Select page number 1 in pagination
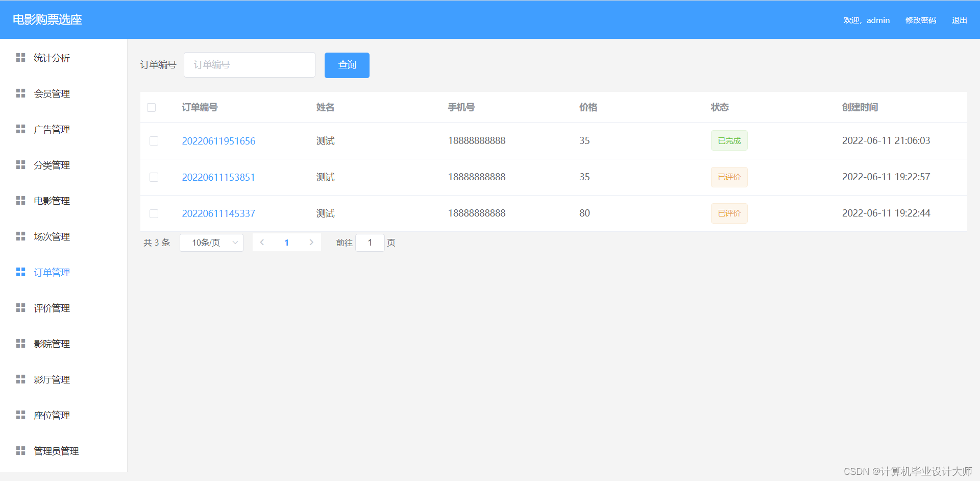The height and width of the screenshot is (481, 980). pyautogui.click(x=287, y=243)
